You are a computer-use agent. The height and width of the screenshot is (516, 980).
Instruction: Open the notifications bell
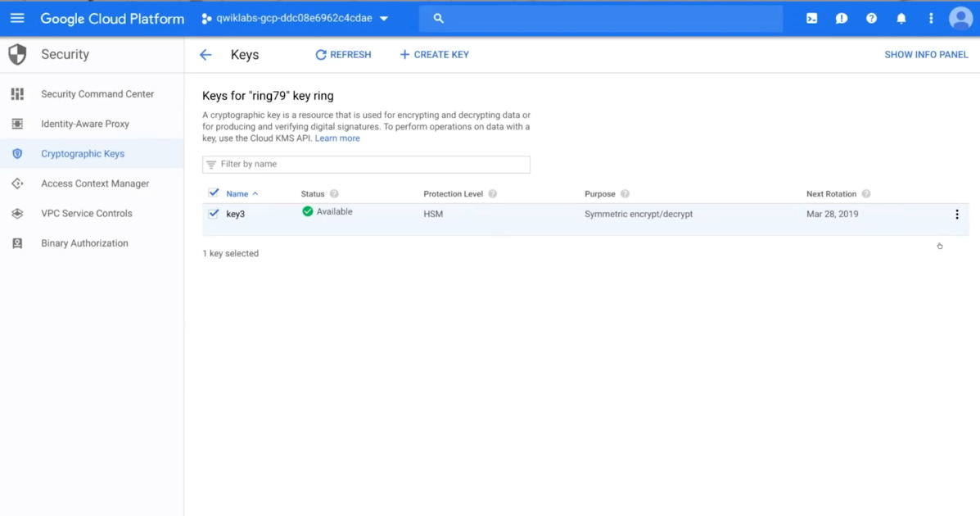pyautogui.click(x=901, y=18)
